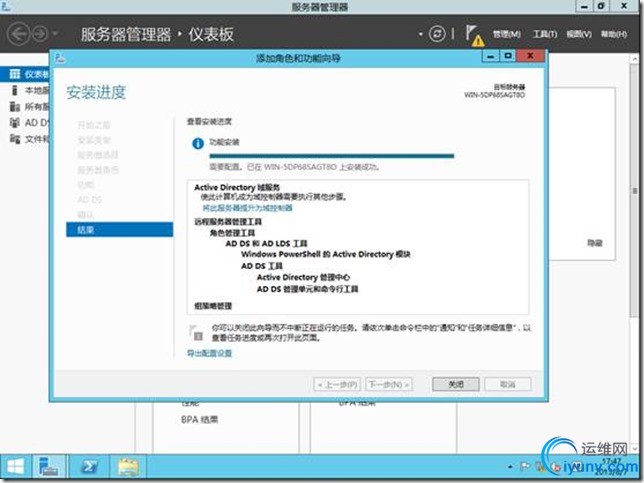Click "AD DS 和 AD LDS 工具" entry

pos(266,244)
